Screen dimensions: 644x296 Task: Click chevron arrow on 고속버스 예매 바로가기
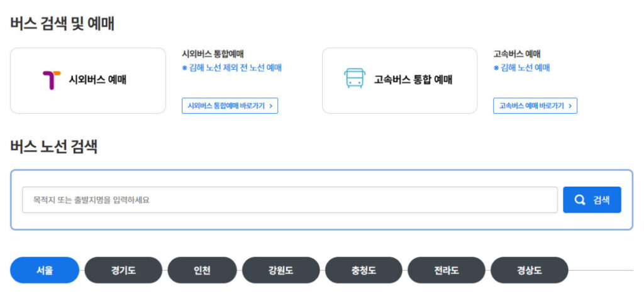(570, 106)
